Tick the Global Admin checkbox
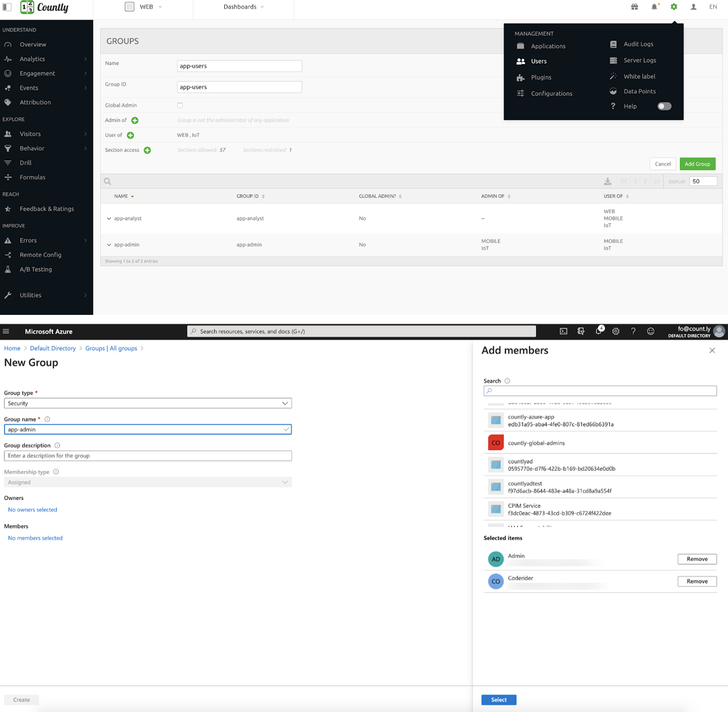The height and width of the screenshot is (712, 728). pyautogui.click(x=180, y=106)
